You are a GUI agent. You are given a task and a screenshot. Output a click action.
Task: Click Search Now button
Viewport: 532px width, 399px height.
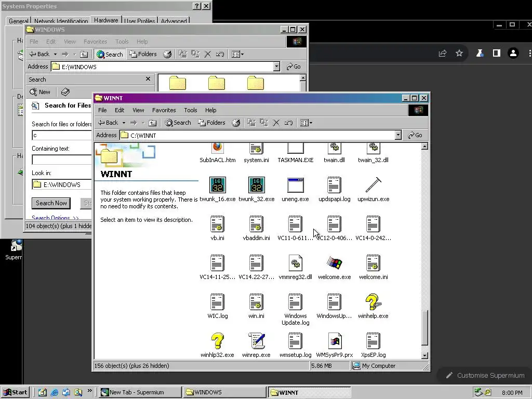(x=51, y=203)
